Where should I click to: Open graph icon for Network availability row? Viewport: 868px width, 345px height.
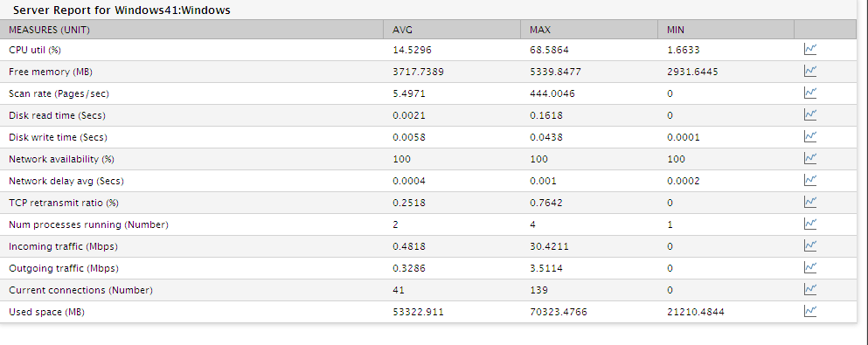pyautogui.click(x=810, y=159)
